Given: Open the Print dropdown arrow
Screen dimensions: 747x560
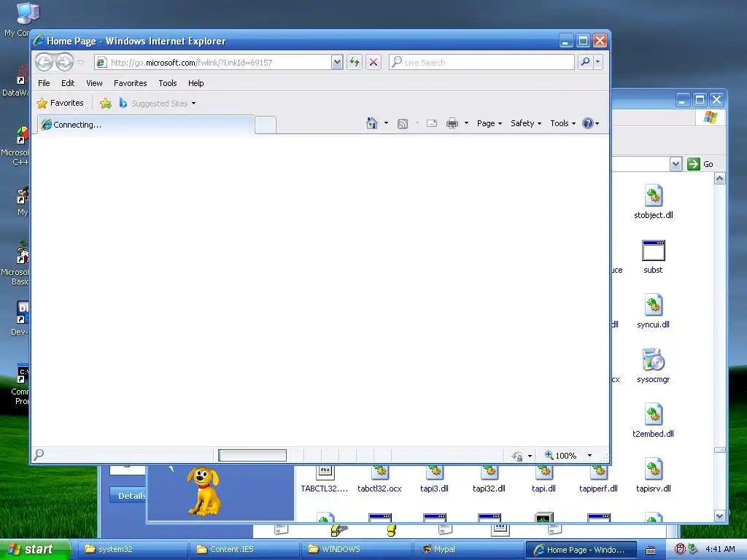Looking at the screenshot, I should (x=466, y=123).
